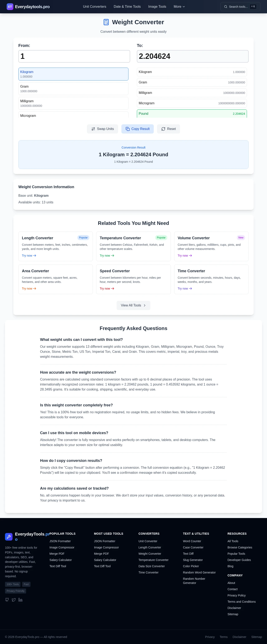Open the Twitter icon in footer
The image size is (267, 644).
click(14, 600)
